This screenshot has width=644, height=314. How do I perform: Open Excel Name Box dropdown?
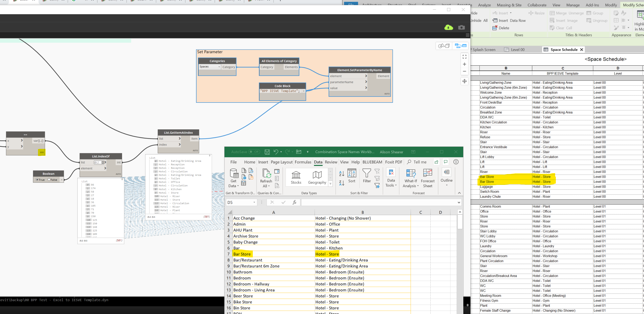[254, 202]
